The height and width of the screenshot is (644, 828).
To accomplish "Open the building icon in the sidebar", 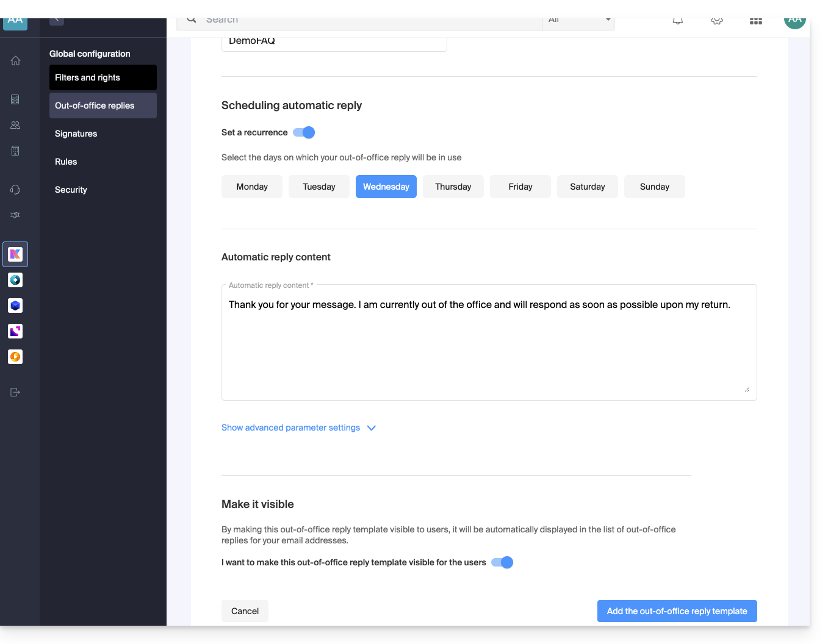I will 15,151.
